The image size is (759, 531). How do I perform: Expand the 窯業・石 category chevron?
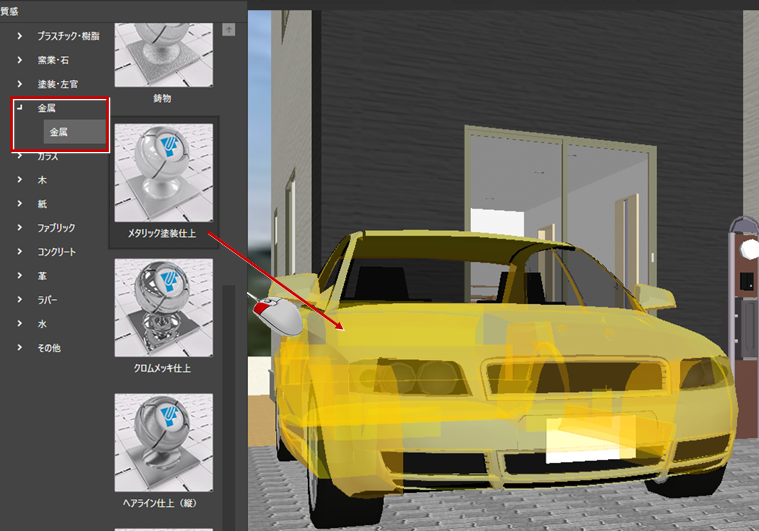pos(19,60)
